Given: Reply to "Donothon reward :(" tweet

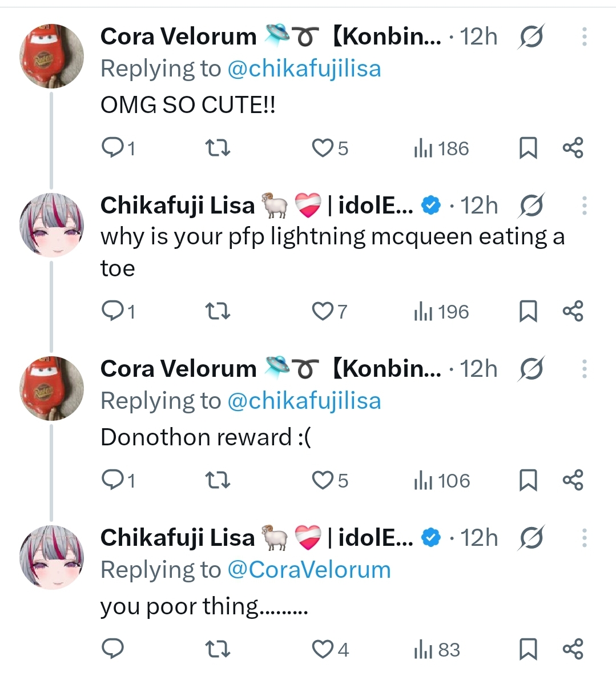Looking at the screenshot, I should click(113, 481).
